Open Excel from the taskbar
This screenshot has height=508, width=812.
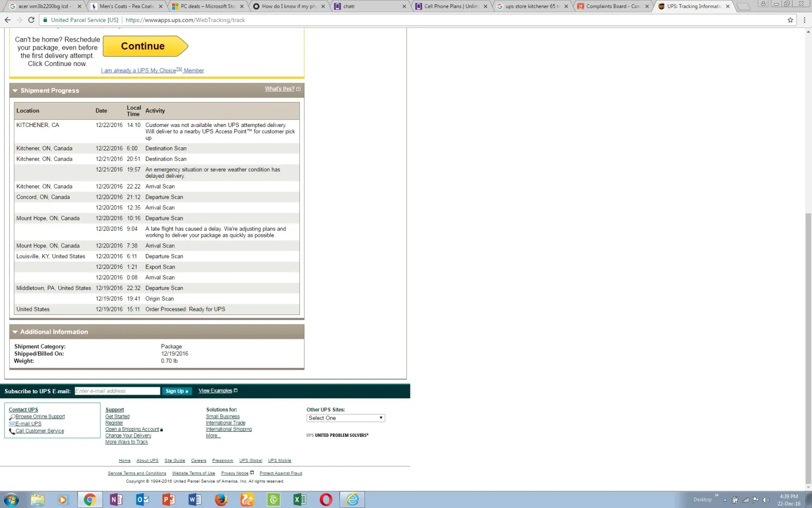point(299,499)
